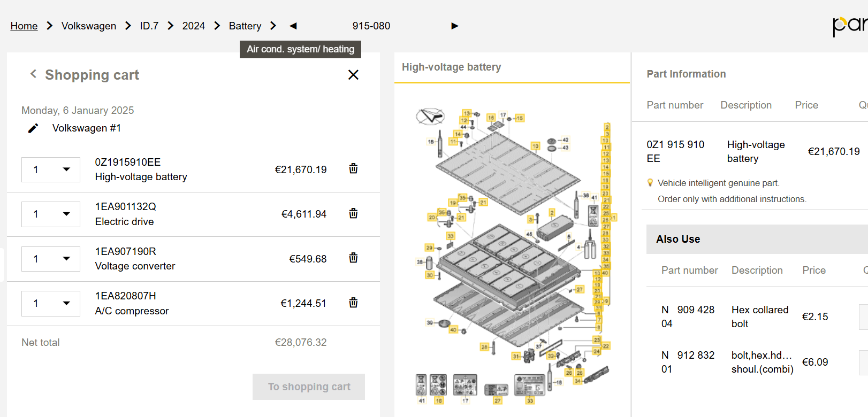Select ID.7 breadcrumb
Image resolution: width=868 pixels, height=417 pixels.
[149, 26]
